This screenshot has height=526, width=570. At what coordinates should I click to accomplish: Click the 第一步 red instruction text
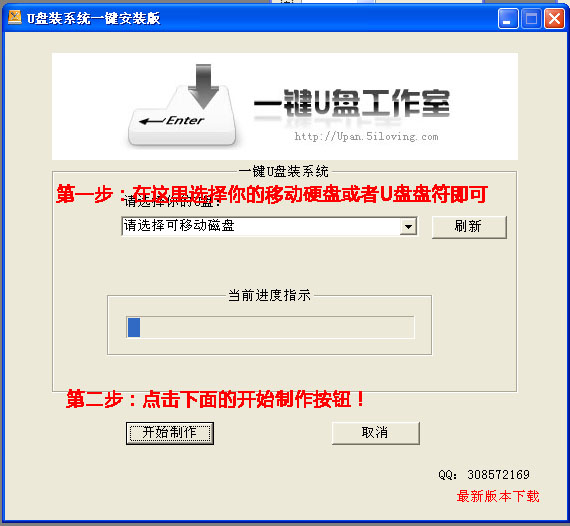(x=272, y=194)
